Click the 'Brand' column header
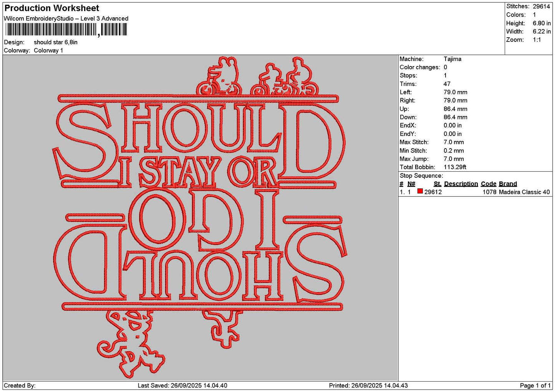The image size is (555, 392). [x=508, y=184]
